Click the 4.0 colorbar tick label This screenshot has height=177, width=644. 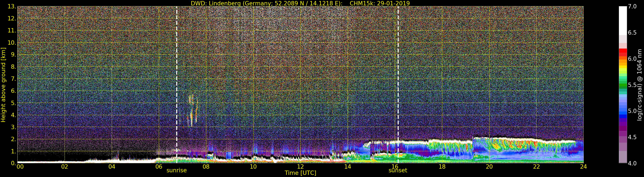(632, 163)
